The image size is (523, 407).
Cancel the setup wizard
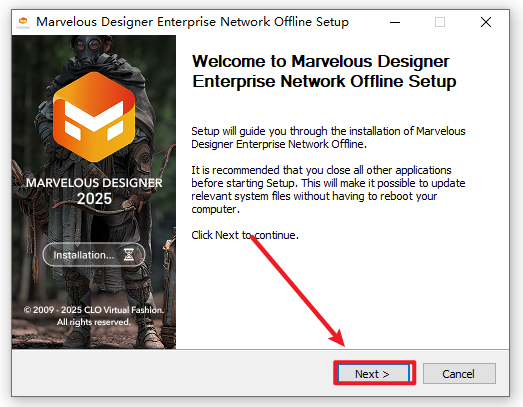459,374
